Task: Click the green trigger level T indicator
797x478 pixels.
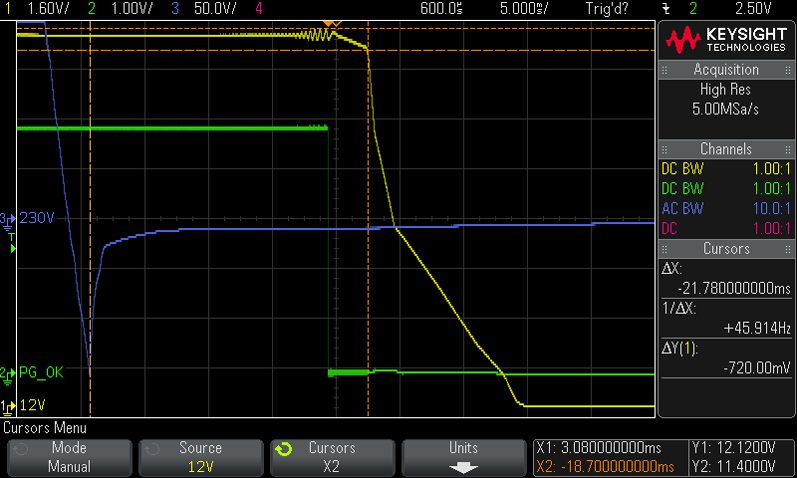Action: point(12,243)
